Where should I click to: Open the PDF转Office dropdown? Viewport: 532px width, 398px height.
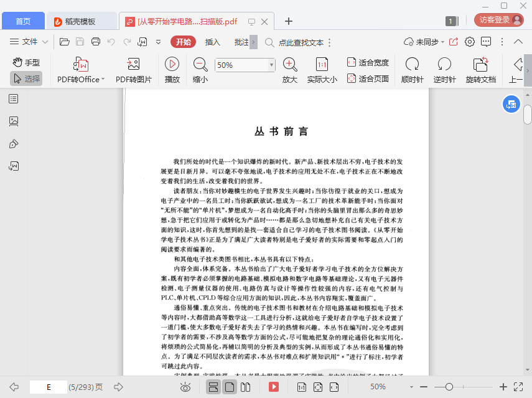click(81, 79)
